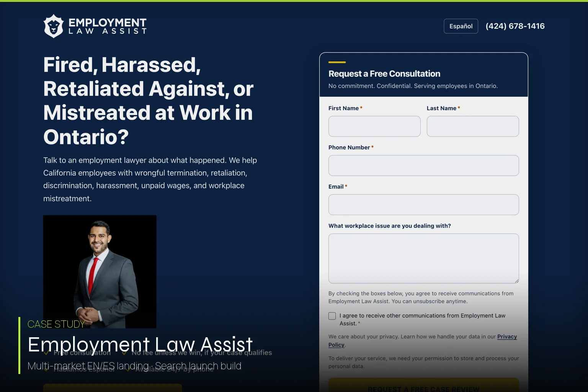The width and height of the screenshot is (588, 392).
Task: Click the Employment Law Assist case study title
Action: 140,344
